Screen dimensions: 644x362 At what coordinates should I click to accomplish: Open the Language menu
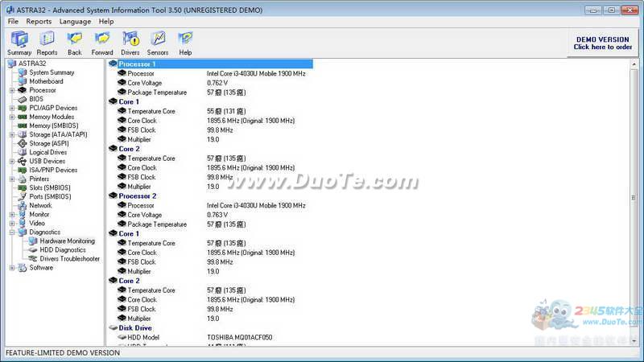point(75,22)
